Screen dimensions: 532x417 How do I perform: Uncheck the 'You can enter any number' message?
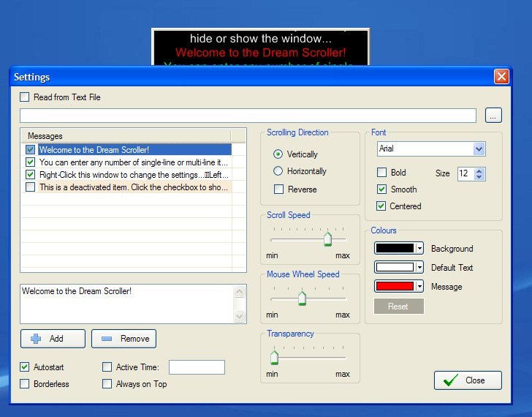[x=30, y=162]
